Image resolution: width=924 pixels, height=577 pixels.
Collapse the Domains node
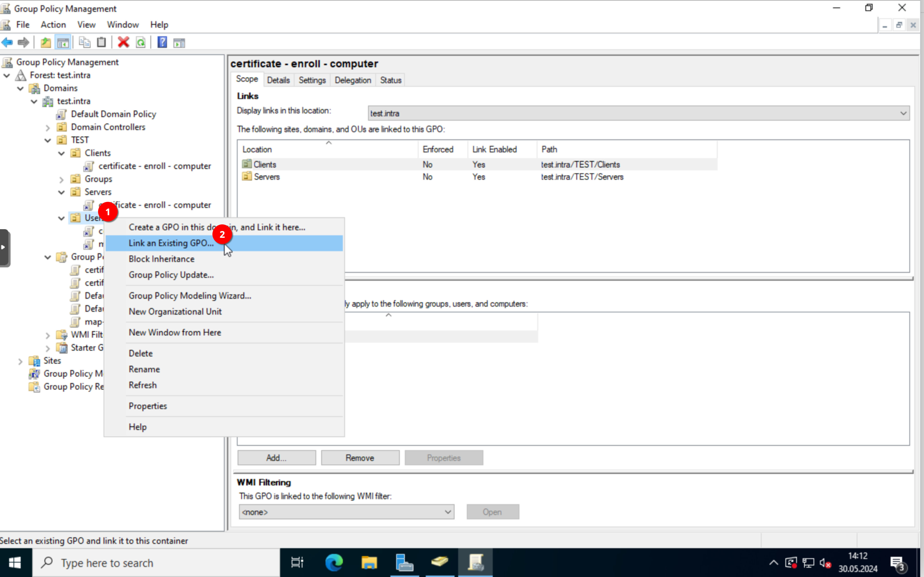click(21, 89)
